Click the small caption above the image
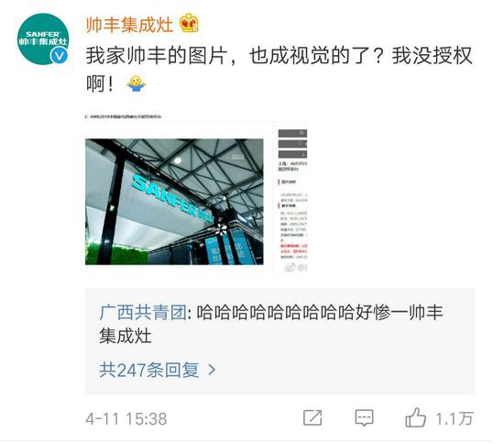This screenshot has width=504, height=444. [x=123, y=117]
